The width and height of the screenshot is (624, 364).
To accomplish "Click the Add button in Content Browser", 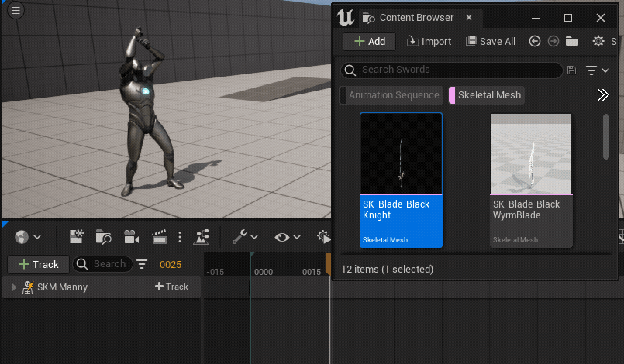I will [x=369, y=41].
